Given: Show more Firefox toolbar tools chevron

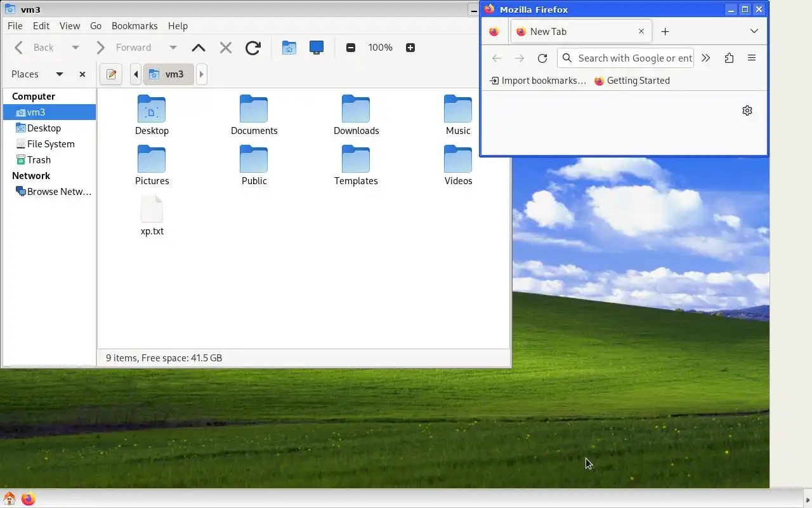Looking at the screenshot, I should (x=706, y=58).
